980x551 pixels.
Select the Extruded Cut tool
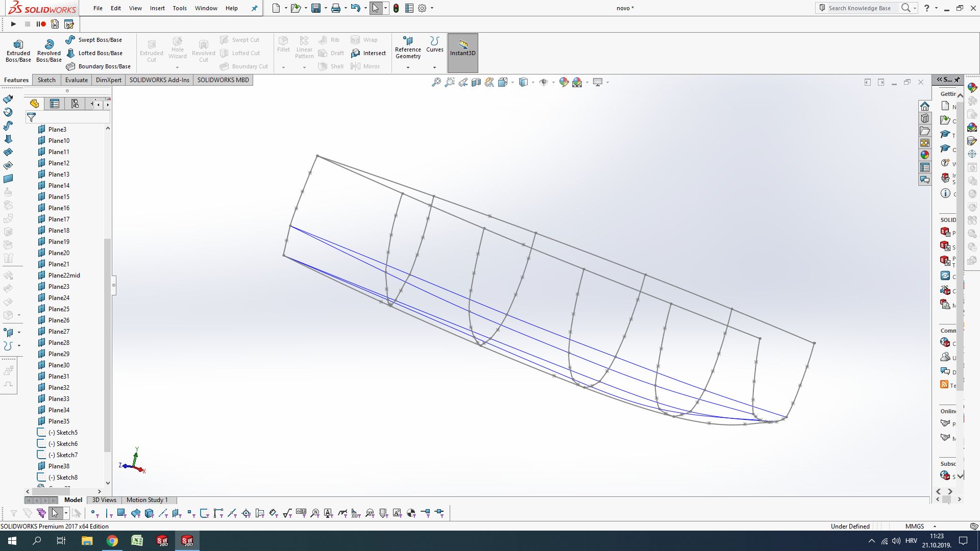tap(151, 49)
